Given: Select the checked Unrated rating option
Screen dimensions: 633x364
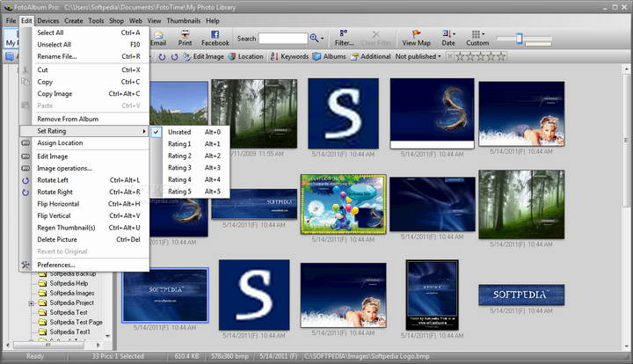Looking at the screenshot, I should 179,131.
